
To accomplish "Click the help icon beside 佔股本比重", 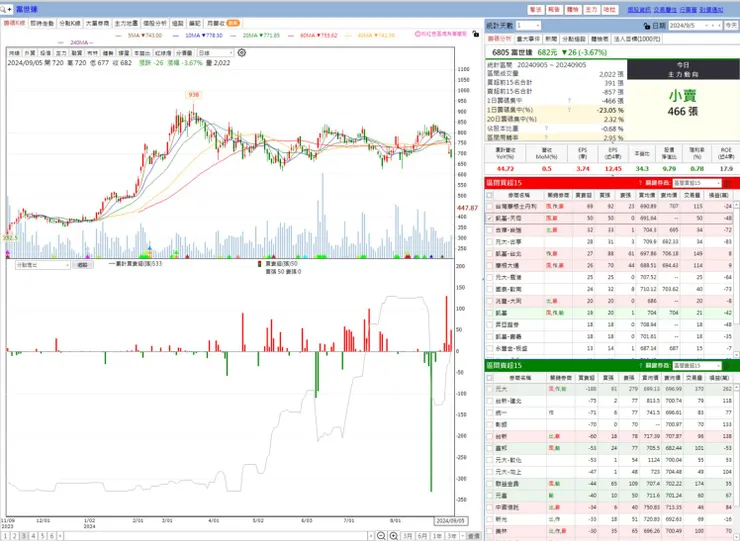I will click(x=547, y=128).
